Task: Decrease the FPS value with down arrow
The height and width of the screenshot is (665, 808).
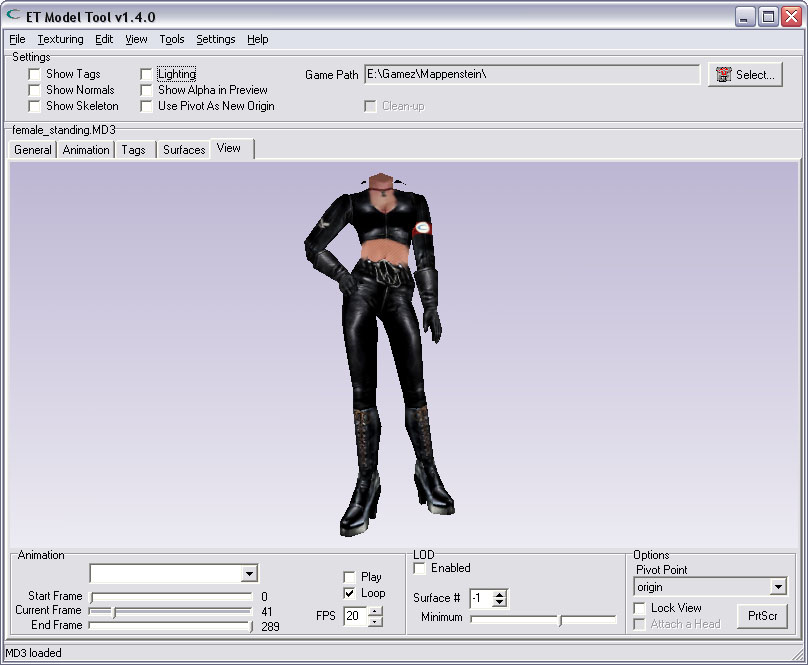Action: [376, 621]
